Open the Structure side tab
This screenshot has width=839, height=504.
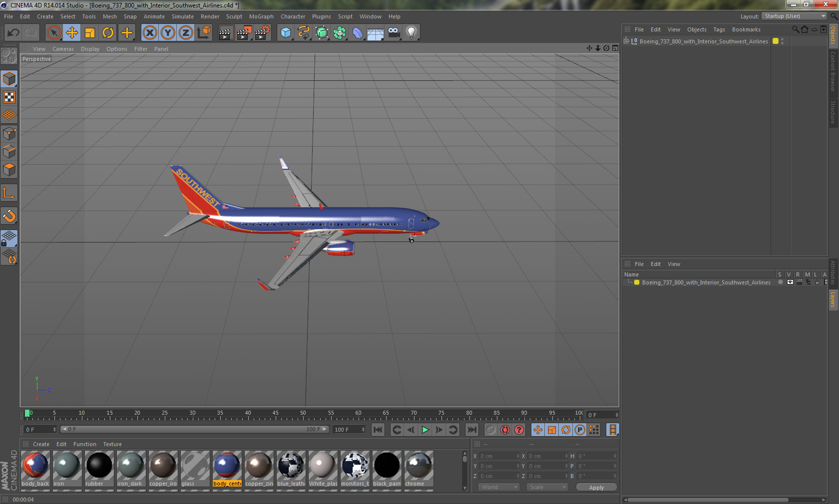[833, 112]
